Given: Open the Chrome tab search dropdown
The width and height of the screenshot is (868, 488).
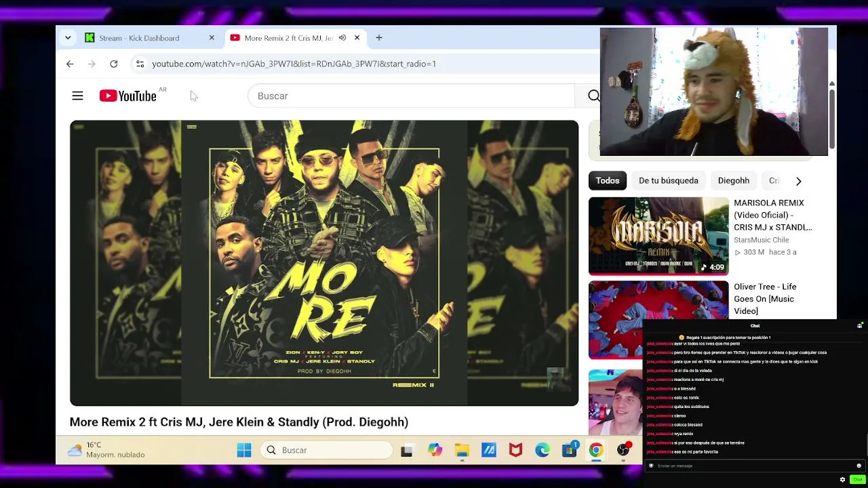Looking at the screenshot, I should [x=68, y=38].
